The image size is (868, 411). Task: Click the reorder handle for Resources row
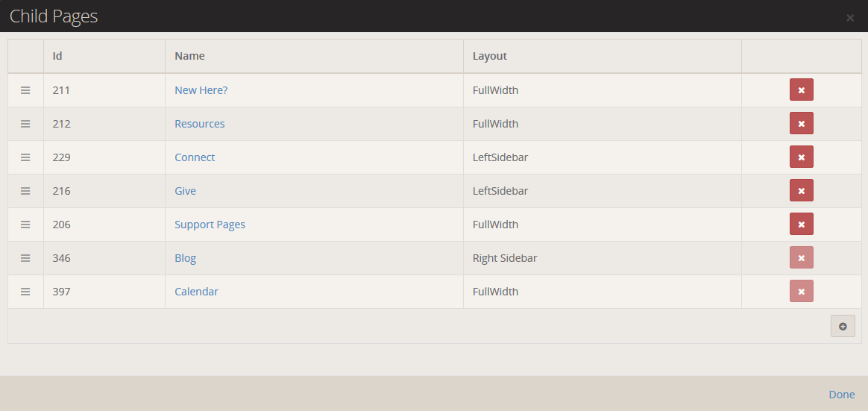(x=25, y=124)
